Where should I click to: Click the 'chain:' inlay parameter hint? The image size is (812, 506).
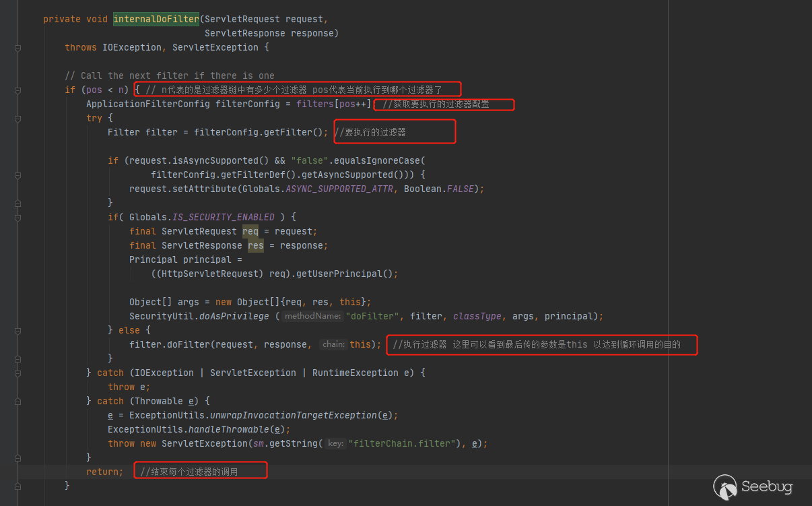click(333, 344)
